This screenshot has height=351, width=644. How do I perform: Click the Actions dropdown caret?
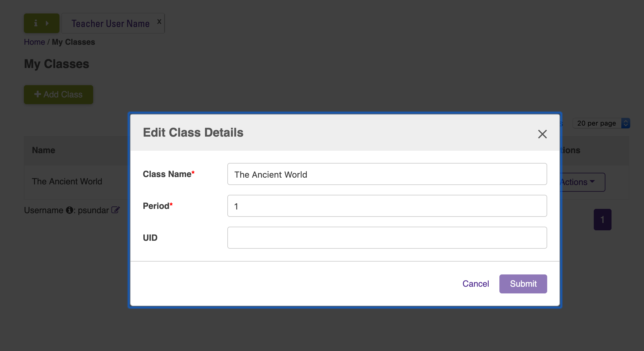593,182
